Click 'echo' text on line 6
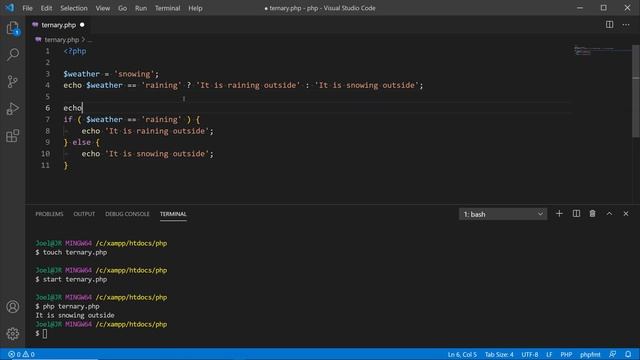This screenshot has width=640, height=360. tap(73, 108)
